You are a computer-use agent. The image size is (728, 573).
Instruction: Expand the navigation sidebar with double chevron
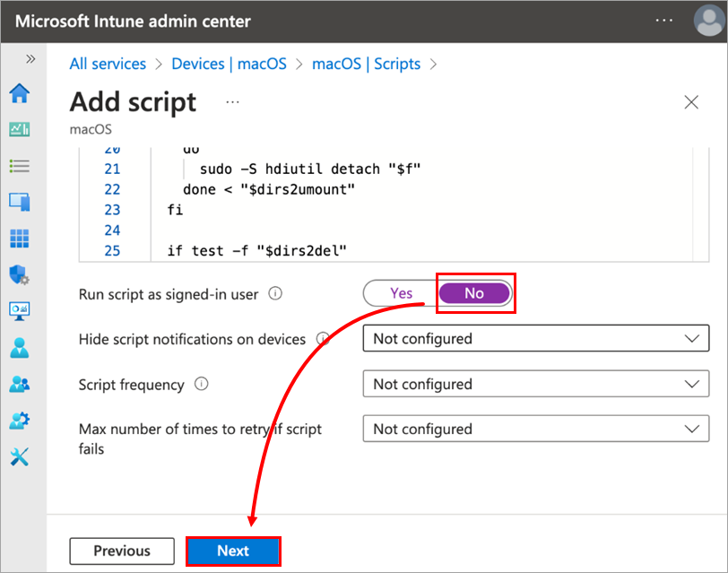click(x=30, y=57)
